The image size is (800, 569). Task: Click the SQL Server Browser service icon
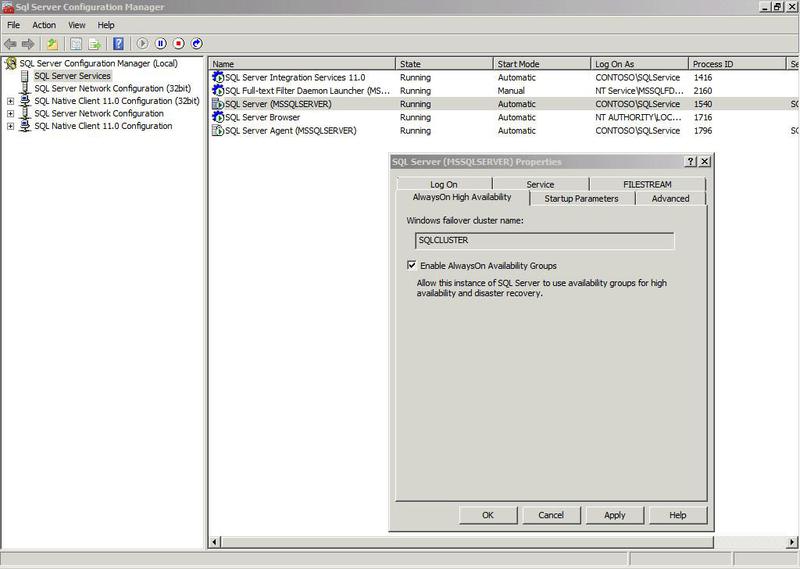tap(218, 117)
